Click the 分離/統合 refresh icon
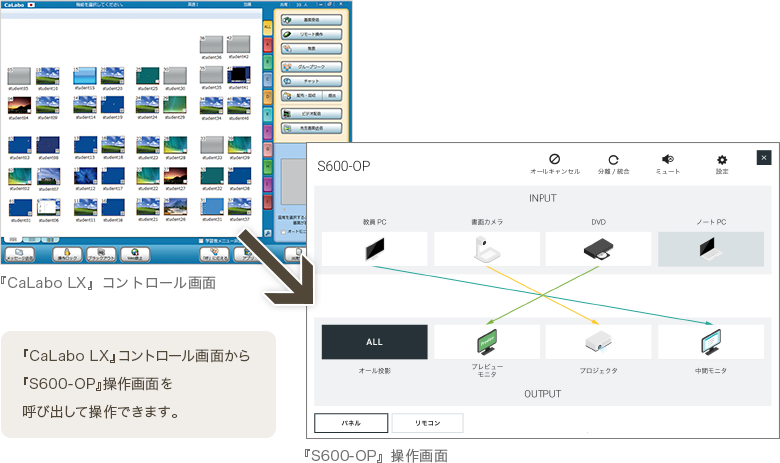The width and height of the screenshot is (780, 463). pyautogui.click(x=613, y=160)
